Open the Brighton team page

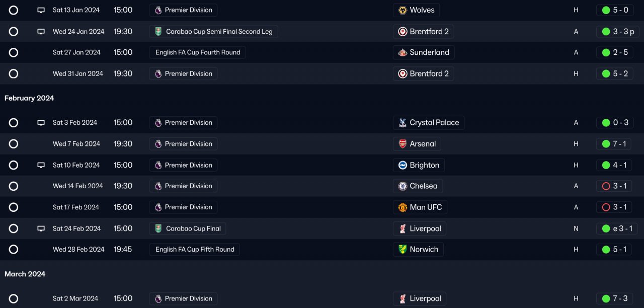click(x=424, y=165)
